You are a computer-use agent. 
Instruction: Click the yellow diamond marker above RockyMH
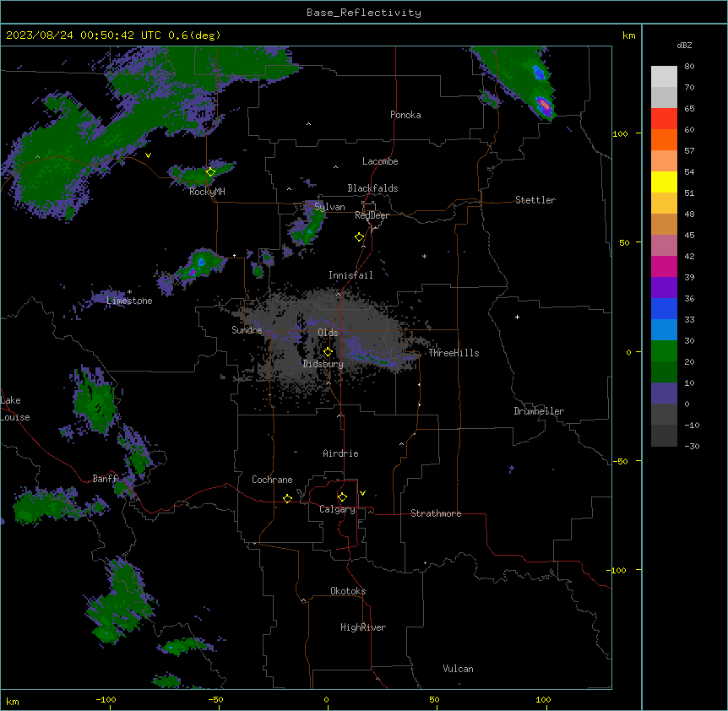(x=210, y=172)
